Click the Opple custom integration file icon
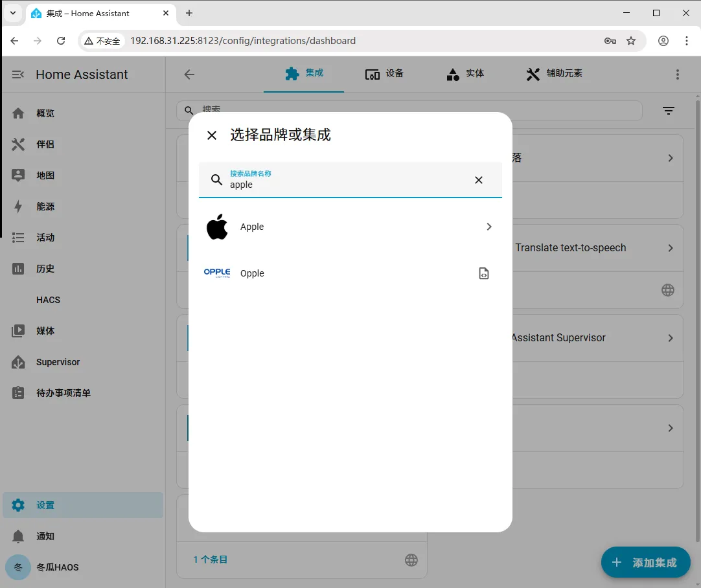Screen dimensions: 701x588 tap(484, 273)
